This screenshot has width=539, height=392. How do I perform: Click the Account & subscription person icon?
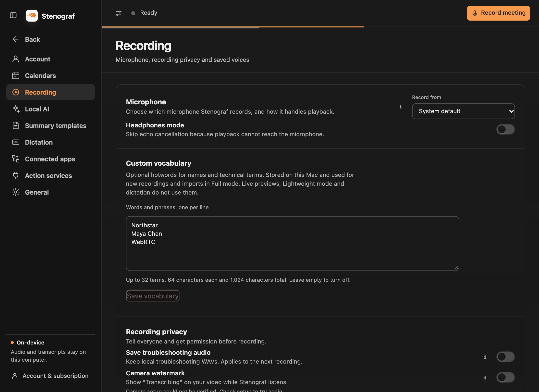click(15, 376)
